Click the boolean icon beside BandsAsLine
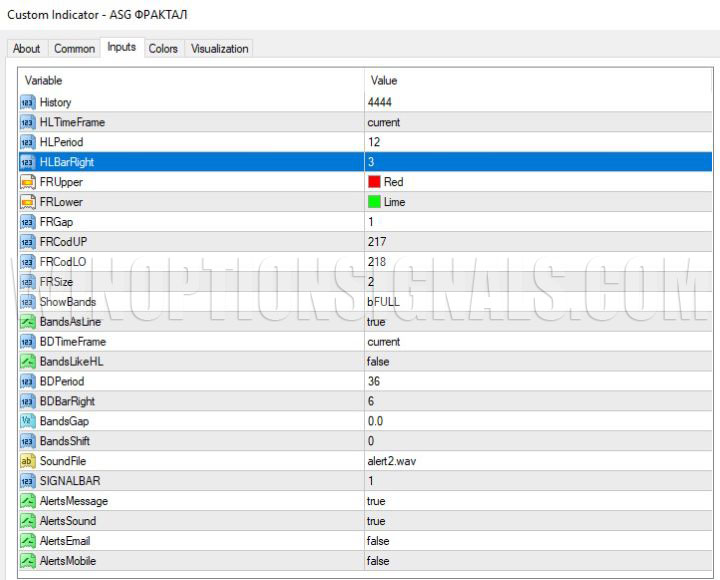The height and width of the screenshot is (580, 720). (x=27, y=322)
